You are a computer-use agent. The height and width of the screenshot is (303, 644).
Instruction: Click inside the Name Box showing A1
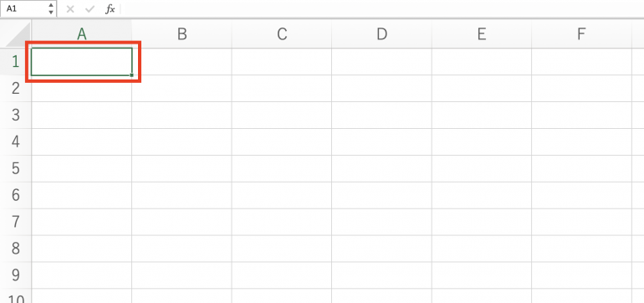click(x=23, y=8)
